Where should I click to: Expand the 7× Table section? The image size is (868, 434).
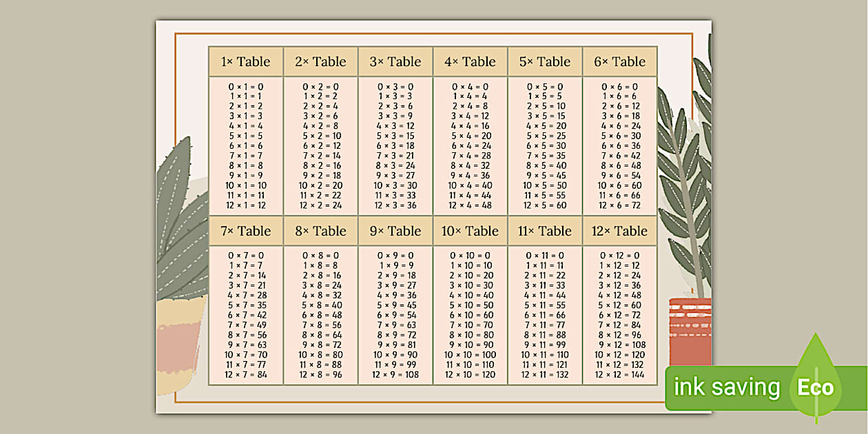coord(245,231)
